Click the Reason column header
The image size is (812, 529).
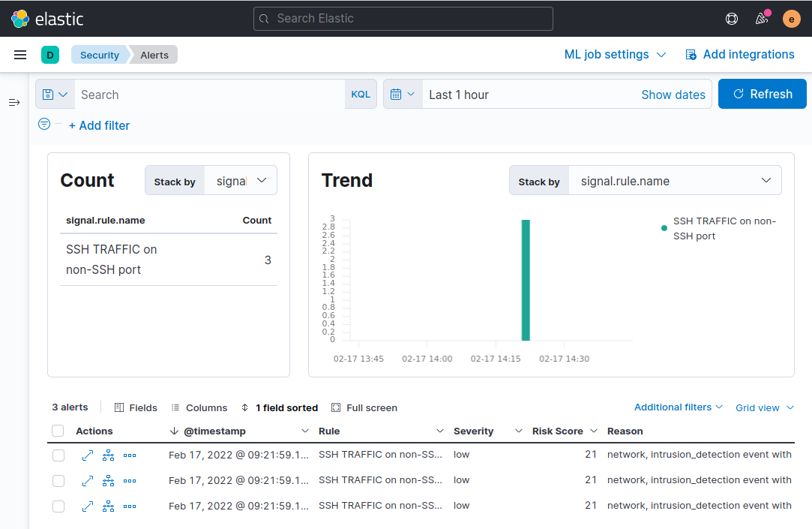(625, 431)
